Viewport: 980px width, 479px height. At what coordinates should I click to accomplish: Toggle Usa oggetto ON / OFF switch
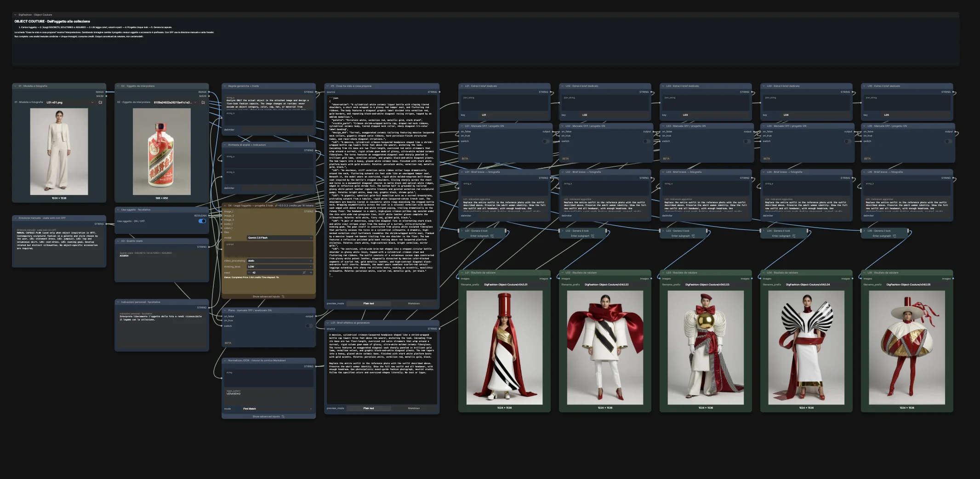[202, 221]
